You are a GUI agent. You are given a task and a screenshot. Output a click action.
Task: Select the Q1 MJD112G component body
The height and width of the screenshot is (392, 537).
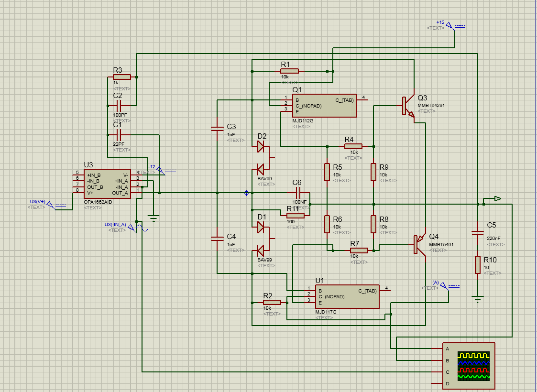click(x=324, y=106)
